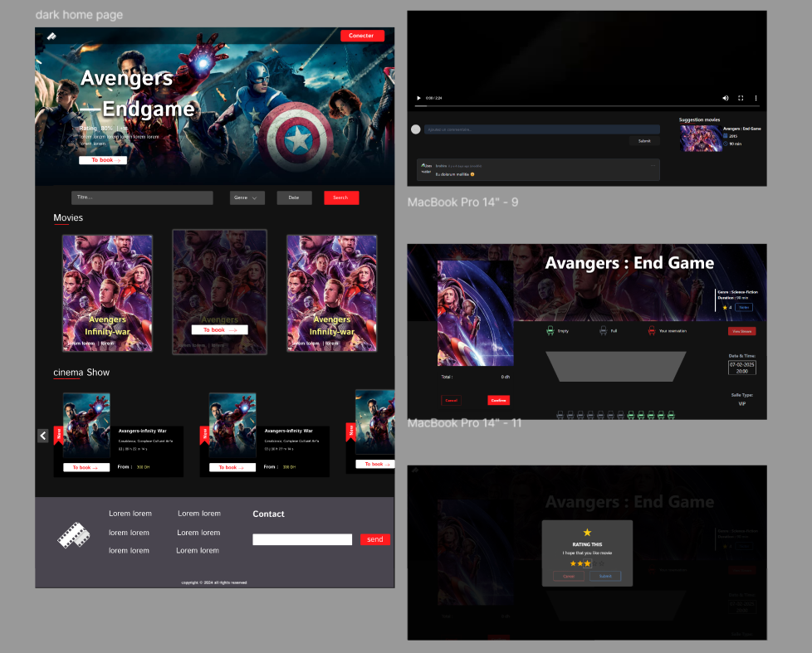Viewport: 812px width, 653px height.
Task: Click the site logo in the home page header
Action: [x=51, y=37]
